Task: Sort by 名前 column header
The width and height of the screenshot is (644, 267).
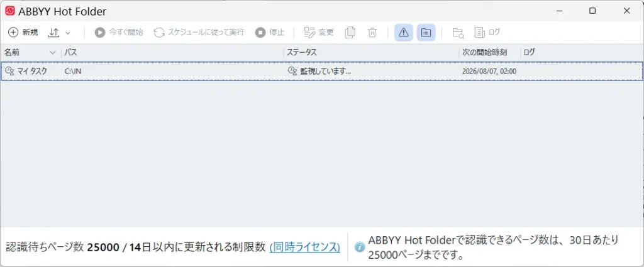Action: 30,53
